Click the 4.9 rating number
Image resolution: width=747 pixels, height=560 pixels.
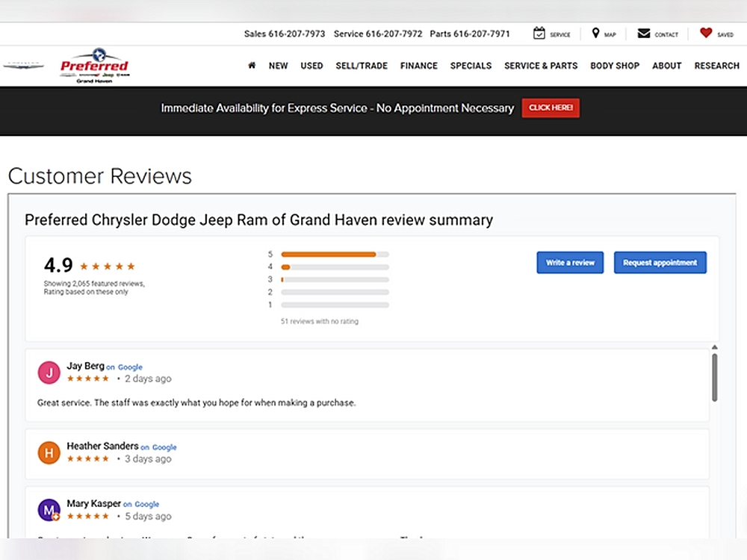click(58, 265)
